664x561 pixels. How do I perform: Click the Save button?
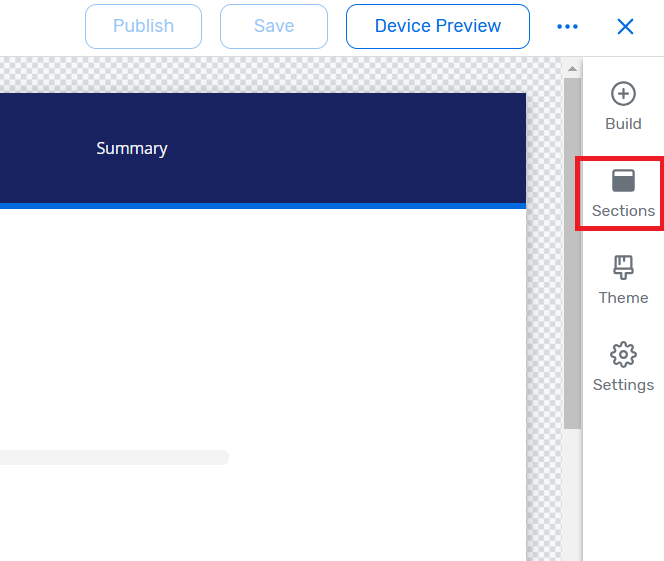tap(274, 26)
